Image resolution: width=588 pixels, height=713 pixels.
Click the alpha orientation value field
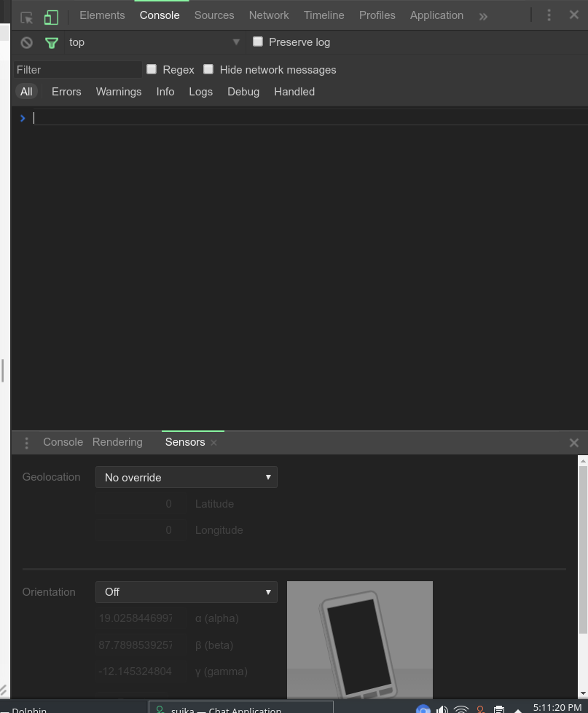click(141, 618)
